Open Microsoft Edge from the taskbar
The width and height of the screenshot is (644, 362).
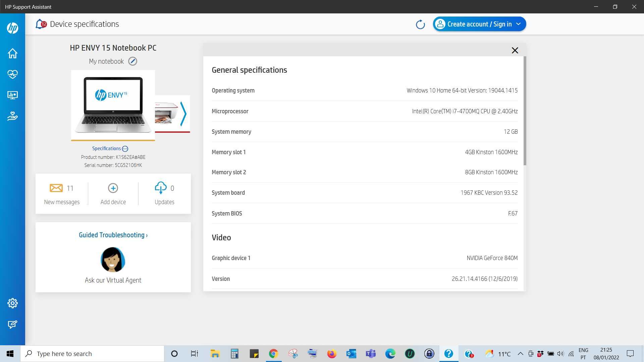pos(390,354)
